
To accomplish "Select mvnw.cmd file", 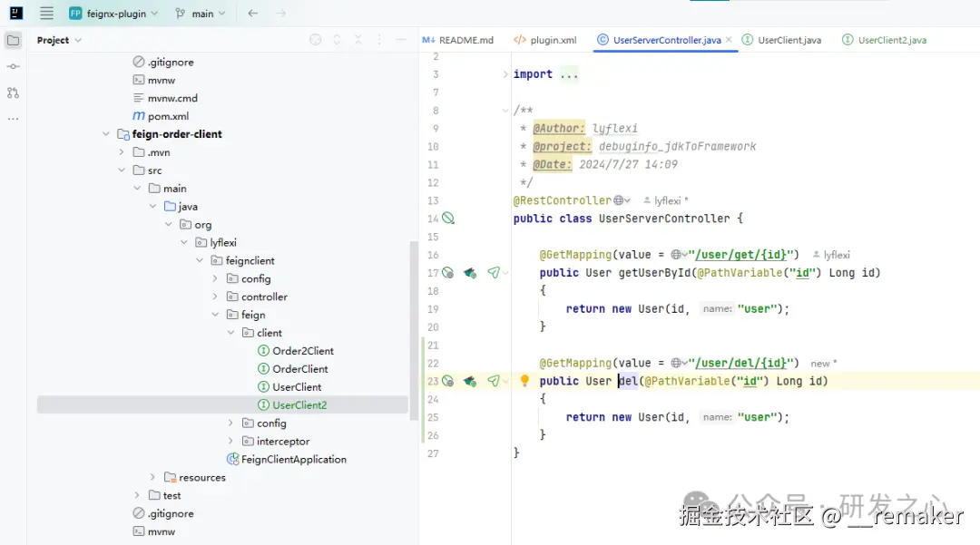I will pyautogui.click(x=166, y=98).
